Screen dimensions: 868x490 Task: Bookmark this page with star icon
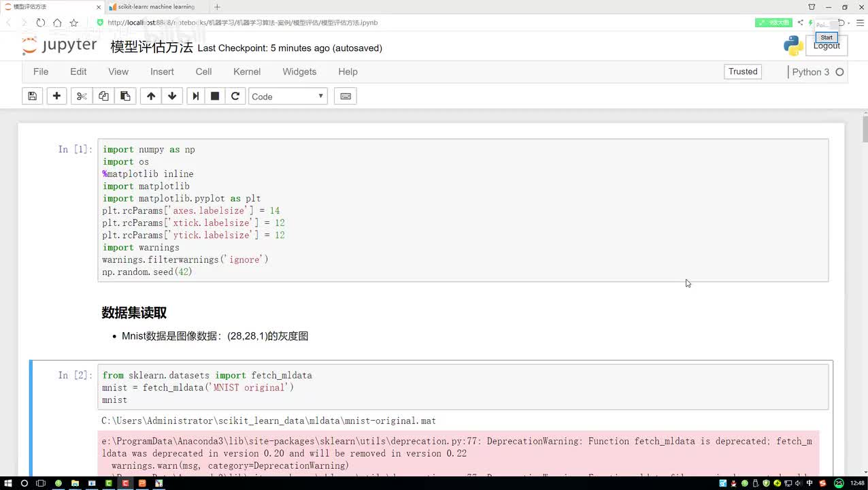[x=73, y=22]
